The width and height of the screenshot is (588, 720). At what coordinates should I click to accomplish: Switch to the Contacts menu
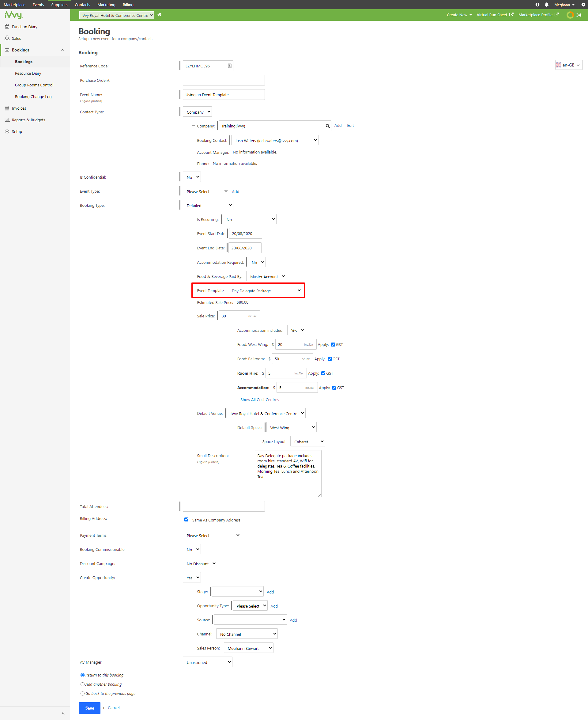[82, 4]
